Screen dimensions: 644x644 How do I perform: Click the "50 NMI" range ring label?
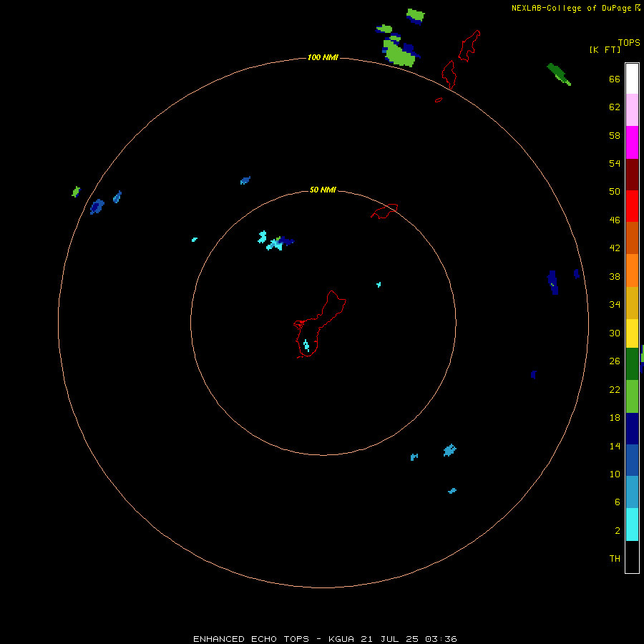coord(323,190)
